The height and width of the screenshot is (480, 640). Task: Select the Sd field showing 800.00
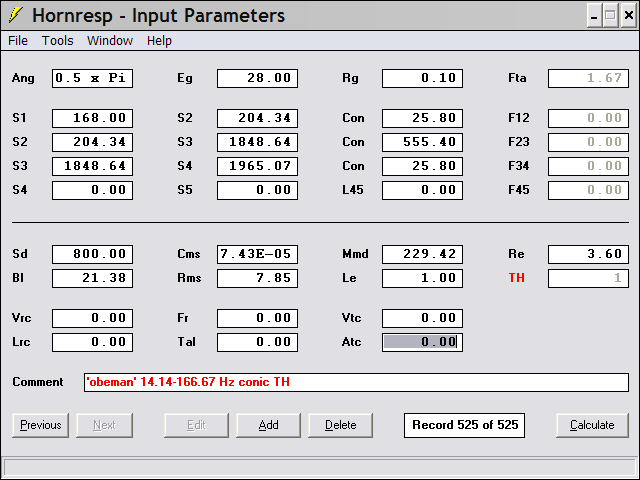tap(92, 254)
